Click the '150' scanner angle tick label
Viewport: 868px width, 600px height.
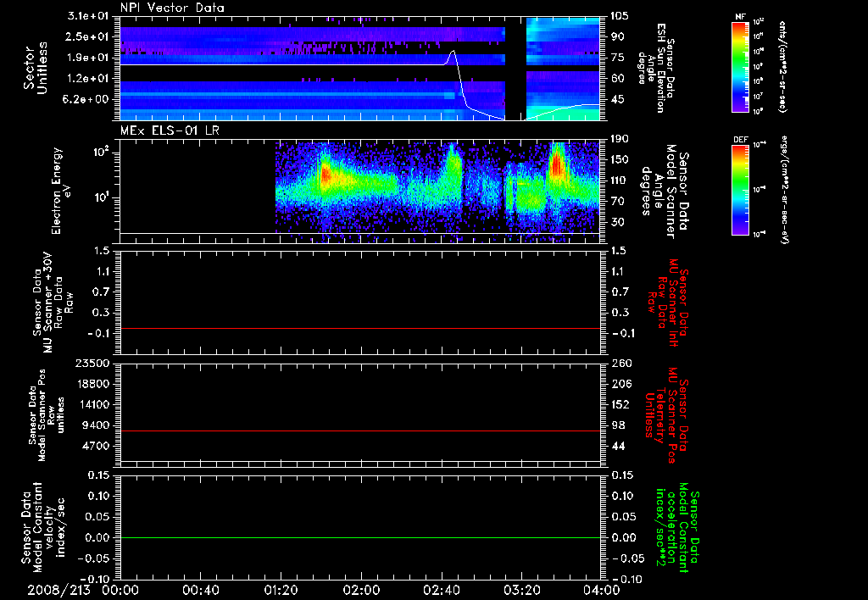pyautogui.click(x=620, y=160)
